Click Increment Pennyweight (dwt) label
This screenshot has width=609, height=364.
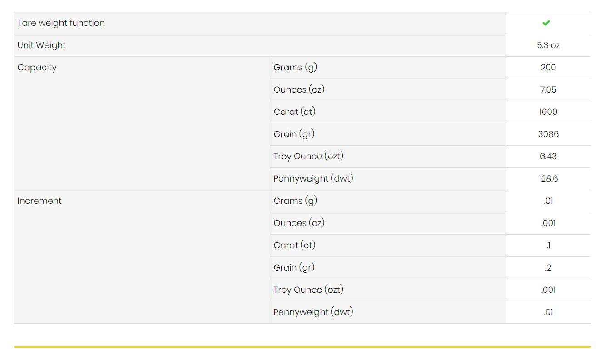(x=313, y=312)
